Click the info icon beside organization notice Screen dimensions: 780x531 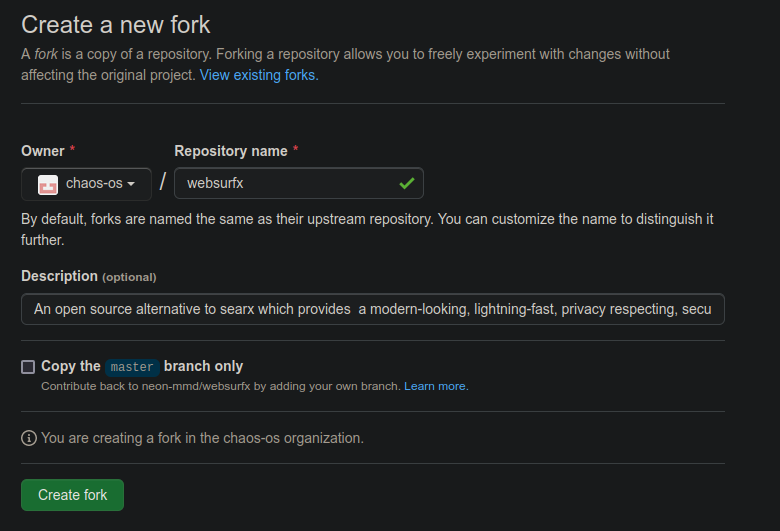pos(29,438)
